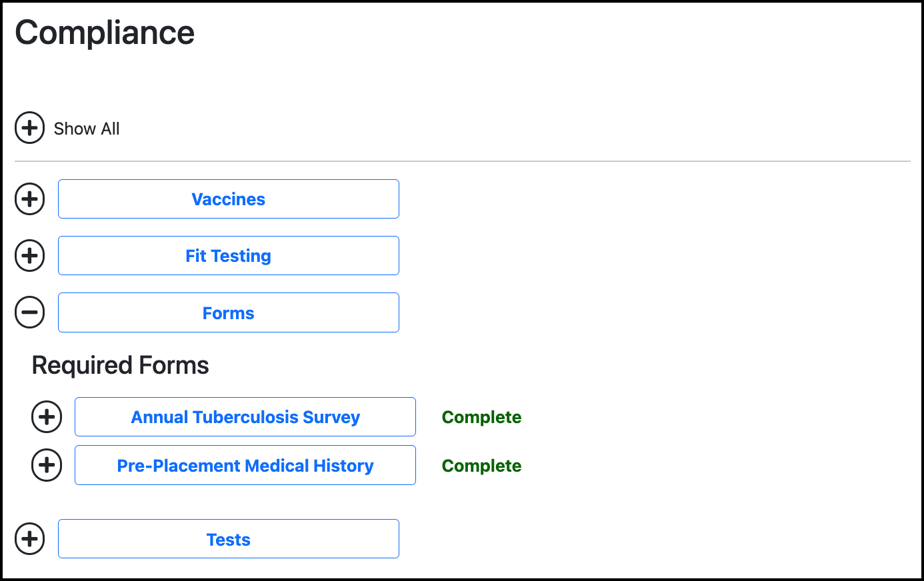924x581 pixels.
Task: Click the circular plus icon above the Vaccines row
Action: click(x=29, y=128)
